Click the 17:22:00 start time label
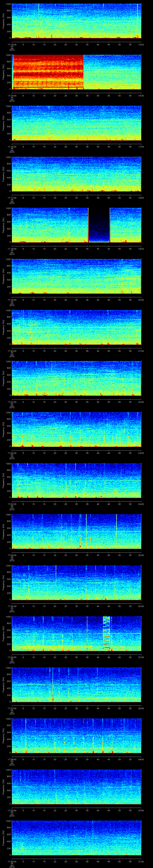The height and width of the screenshot is (868, 153). click(12, 453)
